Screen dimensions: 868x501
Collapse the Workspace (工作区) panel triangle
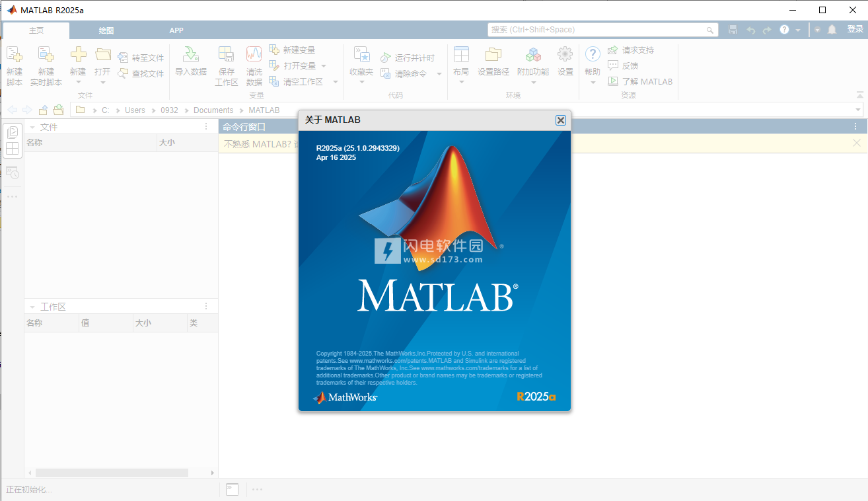point(32,307)
